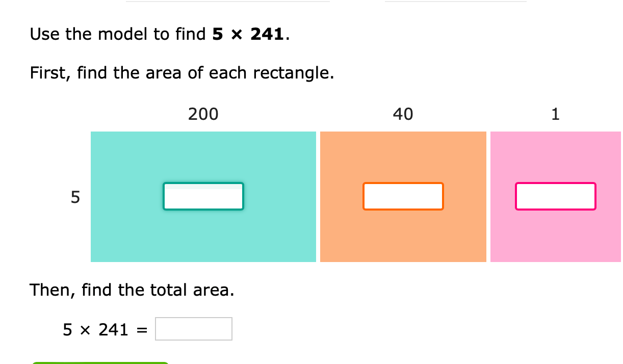The height and width of the screenshot is (364, 623).
Task: Click the 1 label above the pink rectangle
Action: click(555, 114)
